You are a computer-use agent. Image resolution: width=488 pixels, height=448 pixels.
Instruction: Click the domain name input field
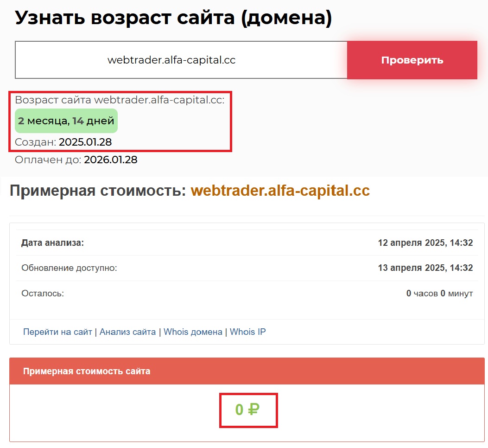point(181,60)
